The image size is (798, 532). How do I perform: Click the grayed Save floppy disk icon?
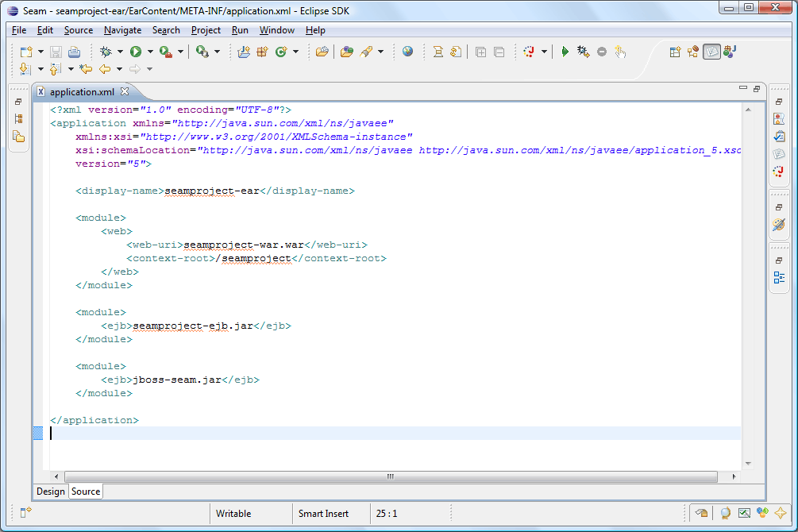click(56, 52)
